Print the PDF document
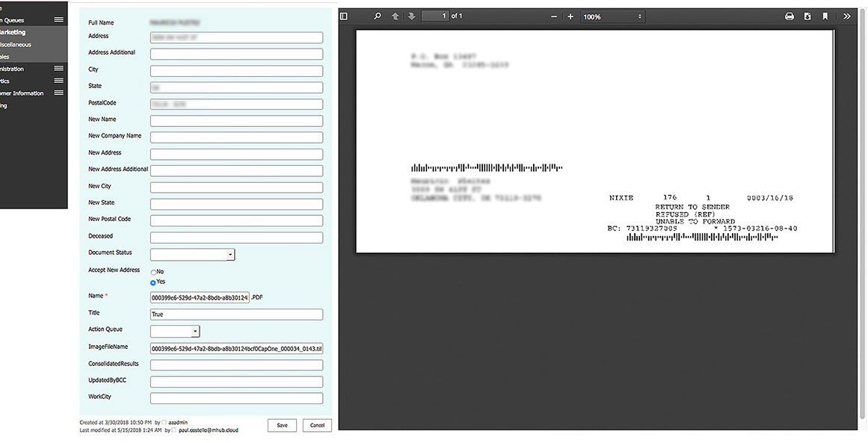 (789, 16)
